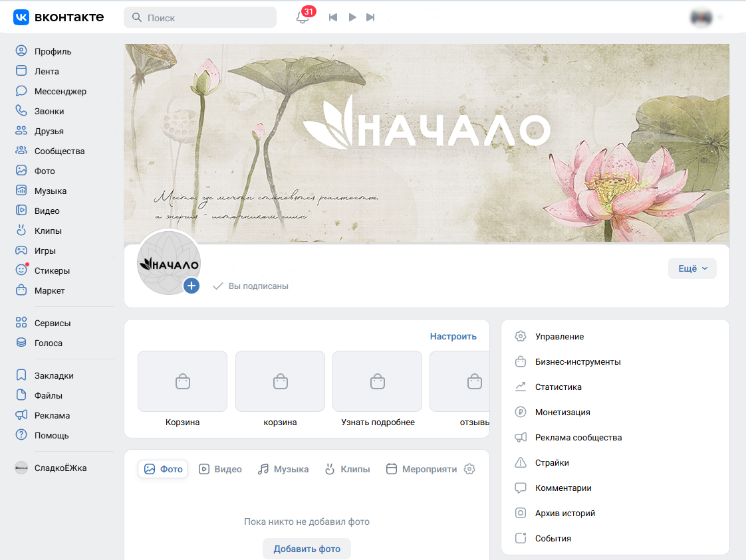Viewport: 746px width, 560px height.
Task: Open the СладкоЁЖка community shortcut
Action: coord(51,468)
